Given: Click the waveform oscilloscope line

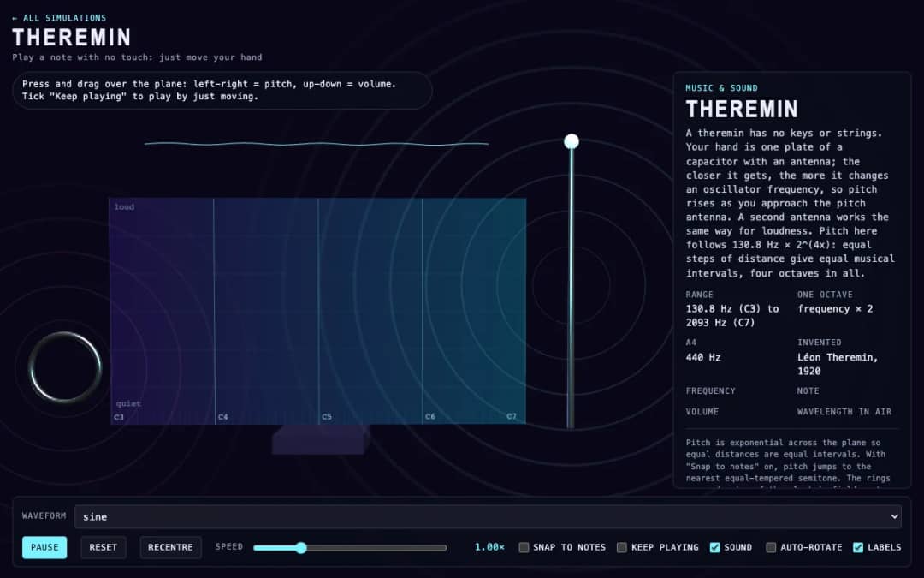Looking at the screenshot, I should (317, 143).
